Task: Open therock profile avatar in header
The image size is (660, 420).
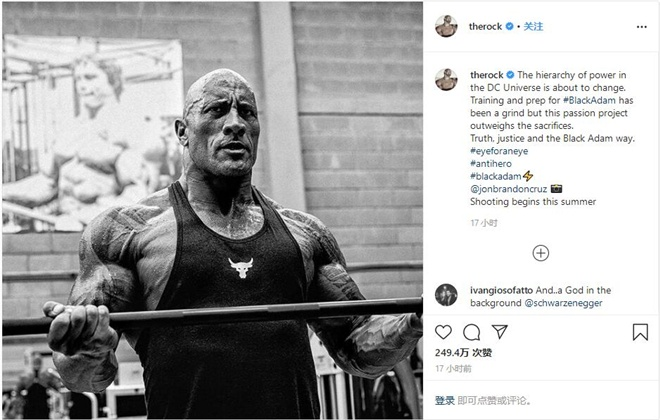Action: [446, 26]
